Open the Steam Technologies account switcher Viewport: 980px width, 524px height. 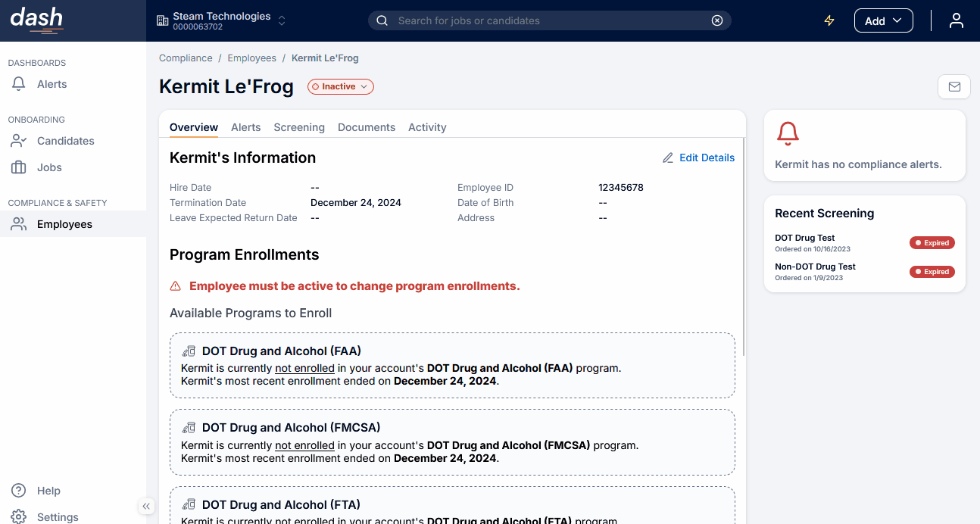221,20
